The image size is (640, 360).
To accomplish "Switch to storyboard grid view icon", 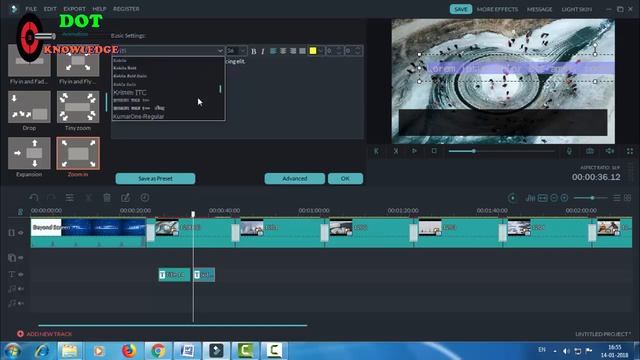I will coord(628,198).
